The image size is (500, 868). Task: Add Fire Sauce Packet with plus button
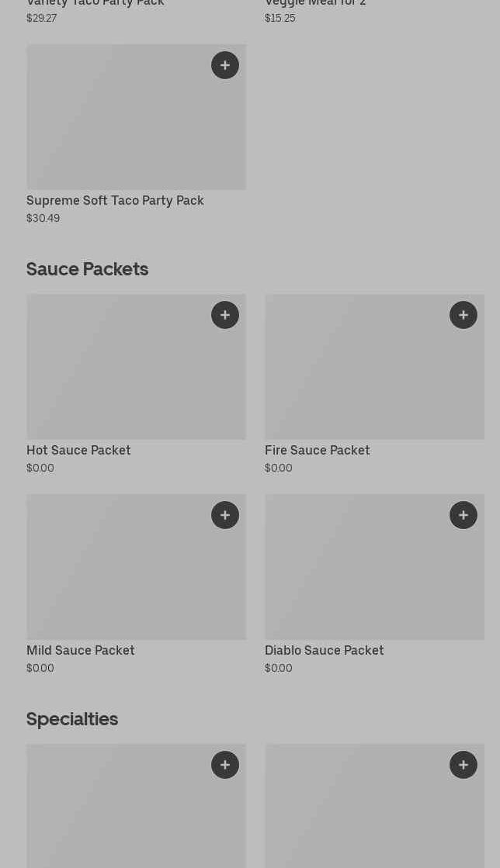point(464,315)
